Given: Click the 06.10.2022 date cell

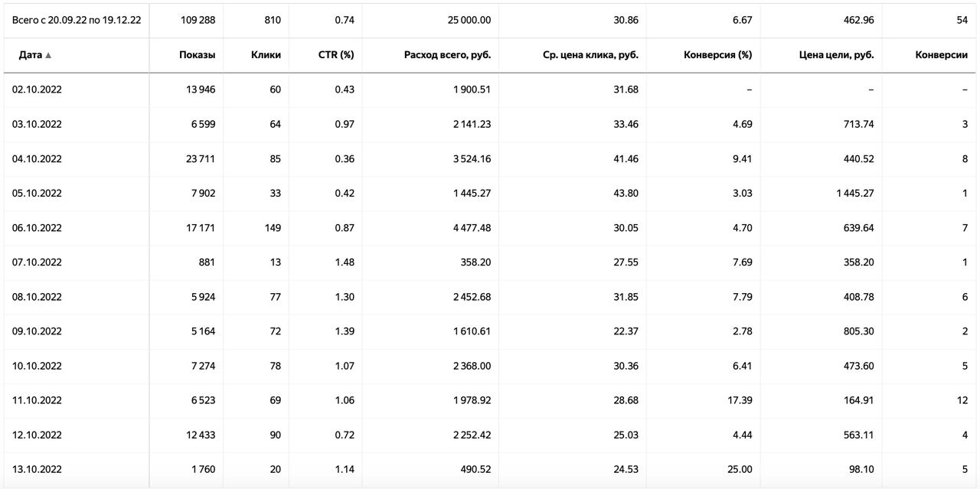Looking at the screenshot, I should pos(37,228).
